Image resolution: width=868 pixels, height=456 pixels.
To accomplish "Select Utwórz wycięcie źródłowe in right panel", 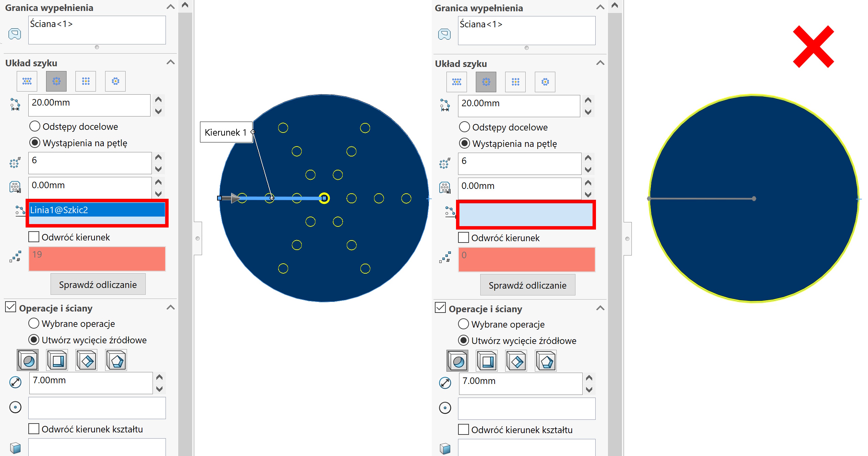I will pos(464,340).
